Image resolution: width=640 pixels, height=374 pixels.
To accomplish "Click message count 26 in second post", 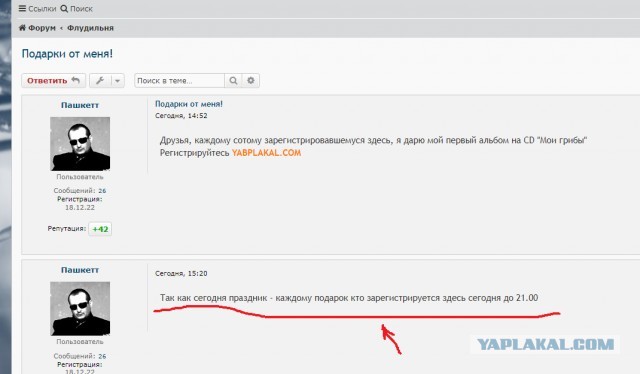I will pyautogui.click(x=102, y=356).
